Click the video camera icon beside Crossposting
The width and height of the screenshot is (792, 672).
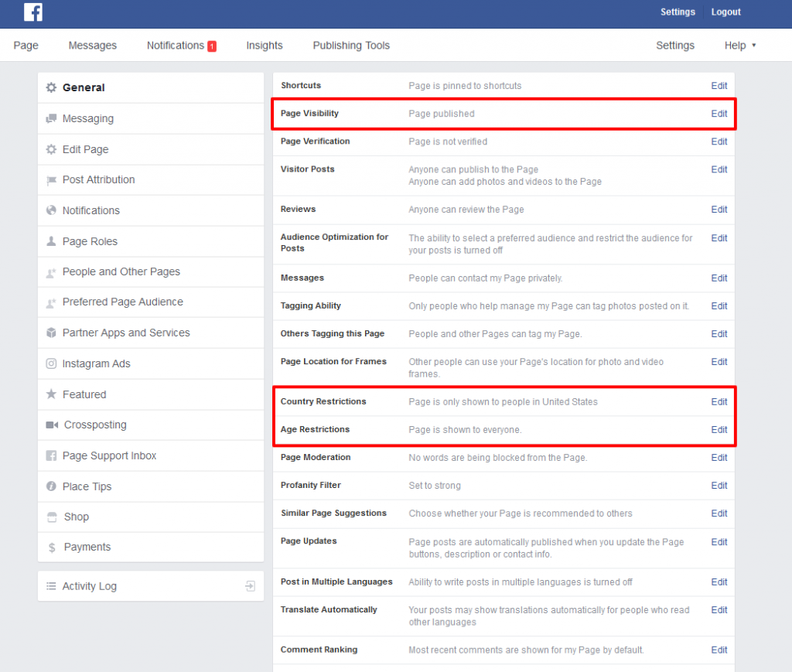(50, 425)
